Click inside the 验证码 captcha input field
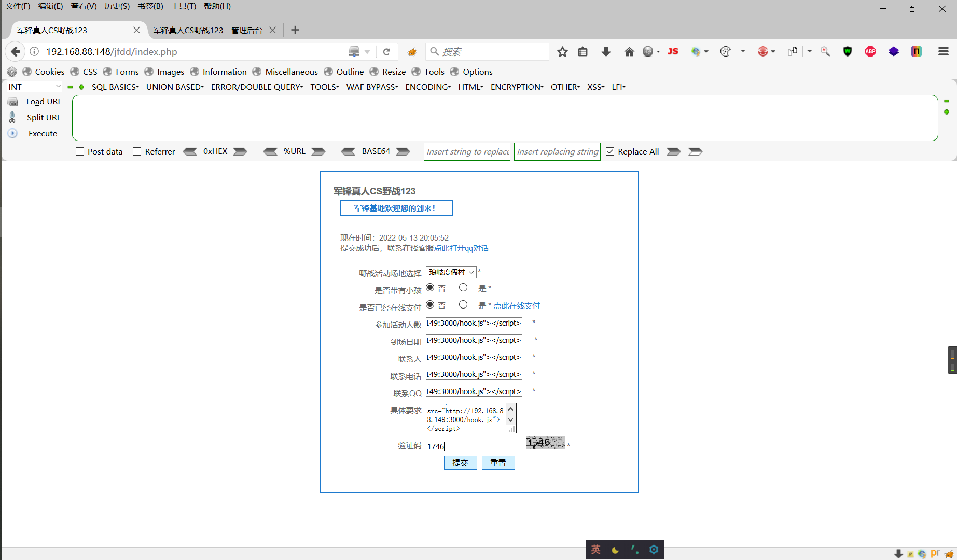Viewport: 957px width, 560px height. click(x=473, y=446)
